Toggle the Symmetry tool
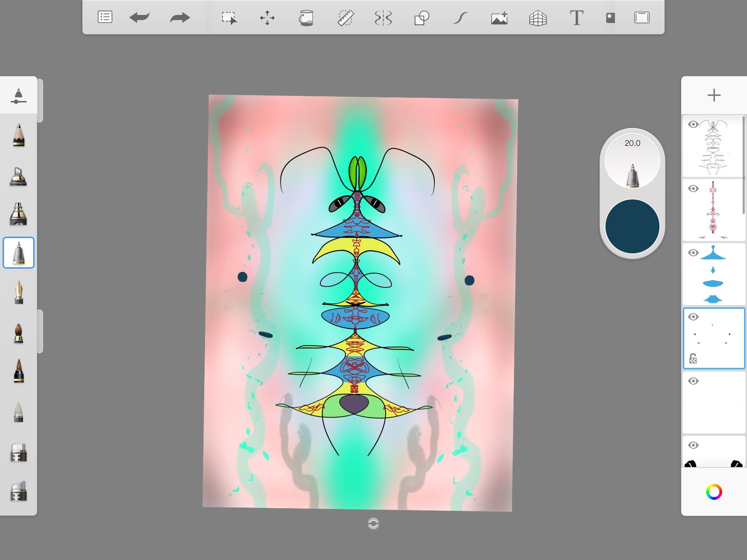Image resolution: width=747 pixels, height=560 pixels. tap(383, 17)
